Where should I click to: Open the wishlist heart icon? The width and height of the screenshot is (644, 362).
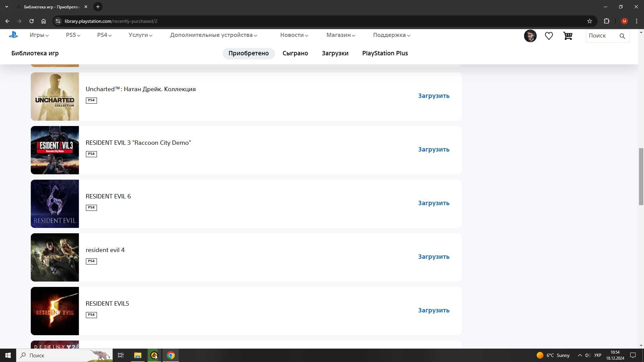[549, 36]
